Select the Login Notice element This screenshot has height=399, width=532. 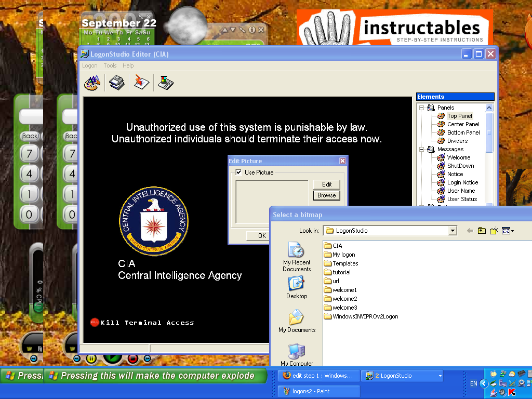tap(462, 182)
